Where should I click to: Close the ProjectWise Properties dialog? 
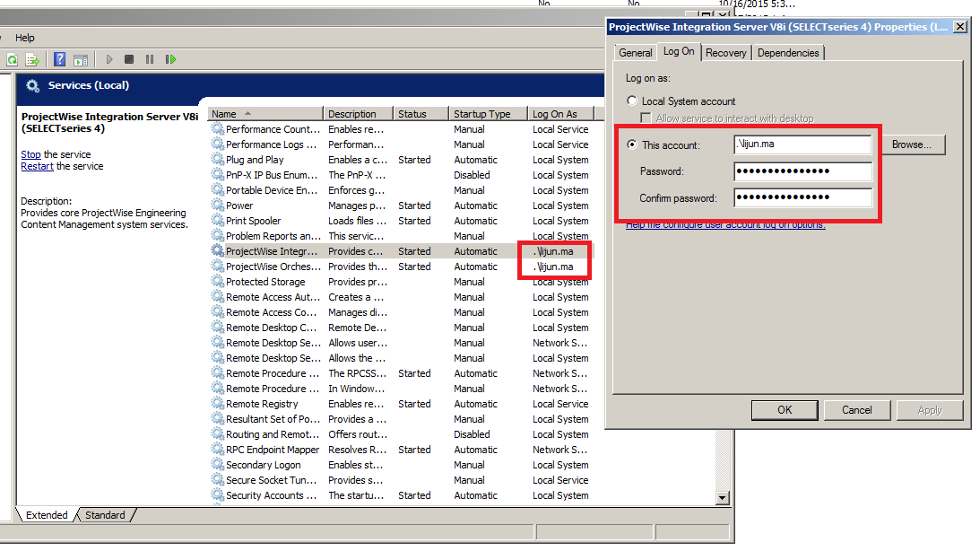point(960,27)
